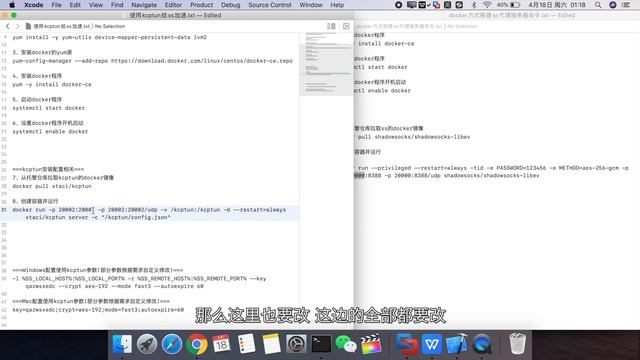Open Siri from the menu bar

[x=613, y=5]
